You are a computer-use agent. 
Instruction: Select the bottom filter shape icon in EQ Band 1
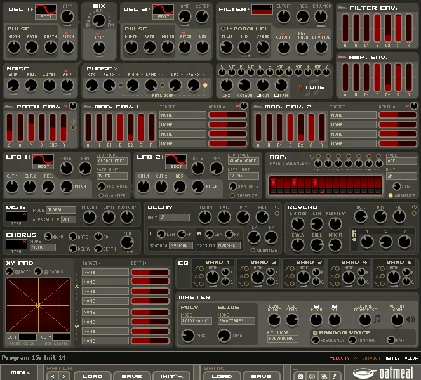[200, 284]
